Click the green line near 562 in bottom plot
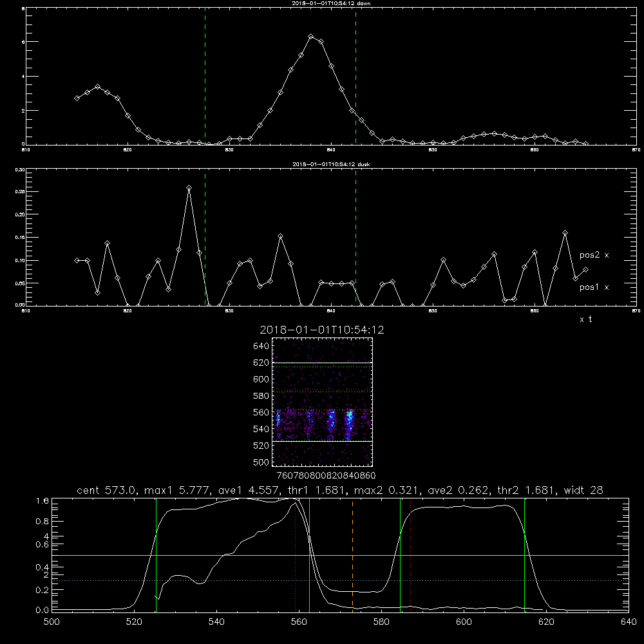Viewport: 644px width, 644px height. tap(309, 554)
